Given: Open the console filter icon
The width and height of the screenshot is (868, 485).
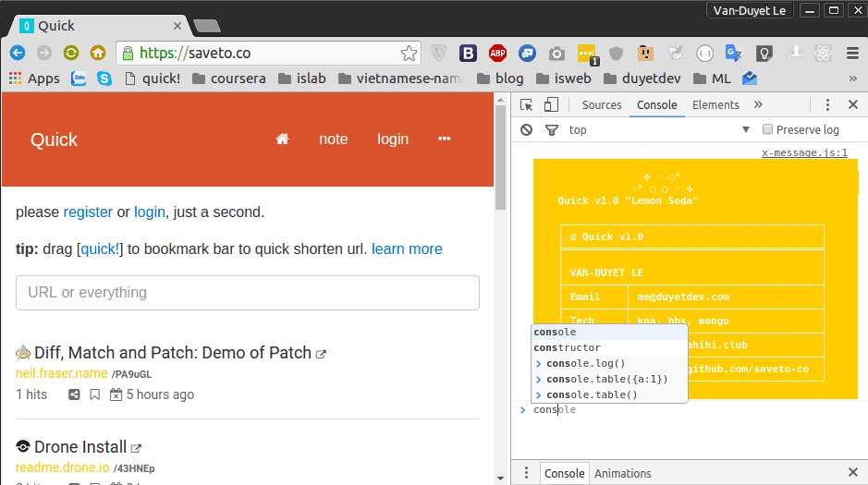Looking at the screenshot, I should 552,130.
